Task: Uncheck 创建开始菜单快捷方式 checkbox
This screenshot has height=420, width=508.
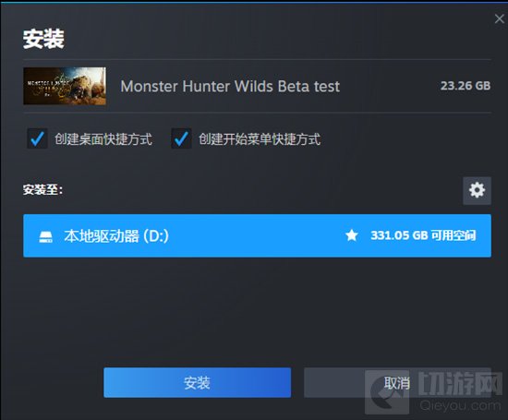Action: click(181, 138)
